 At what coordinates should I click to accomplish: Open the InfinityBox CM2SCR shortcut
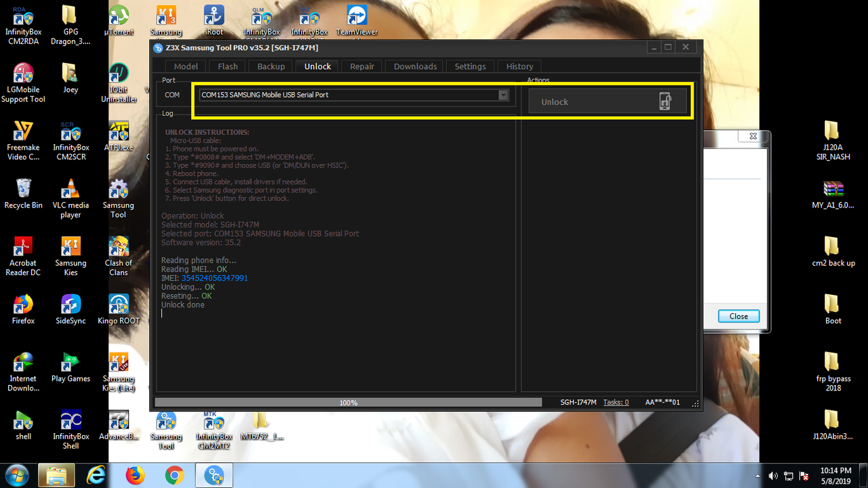tap(71, 141)
